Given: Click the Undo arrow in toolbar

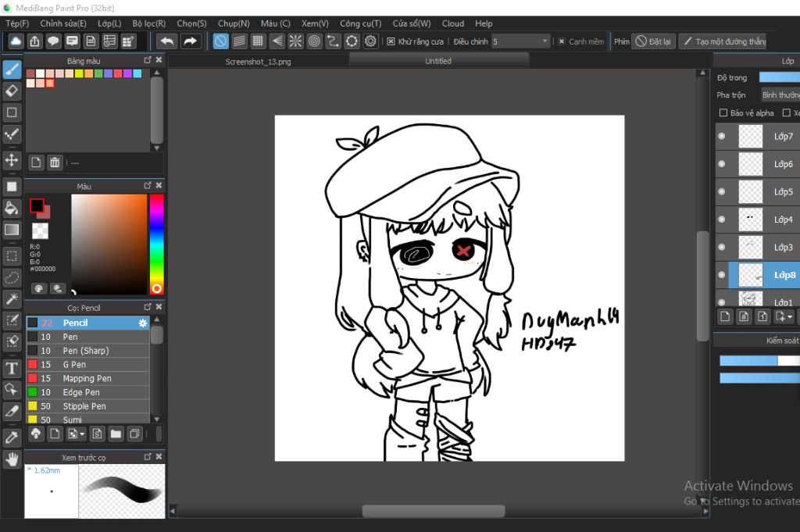Looking at the screenshot, I should click(167, 41).
